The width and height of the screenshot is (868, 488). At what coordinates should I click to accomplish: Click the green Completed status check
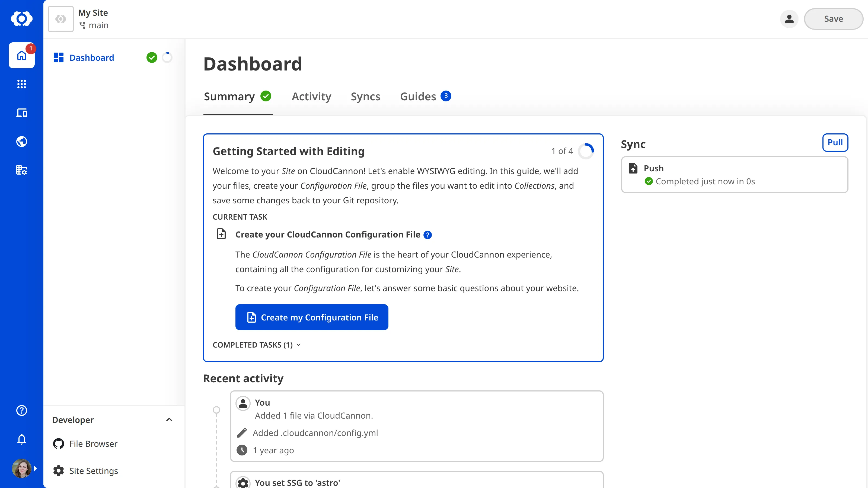coord(649,181)
